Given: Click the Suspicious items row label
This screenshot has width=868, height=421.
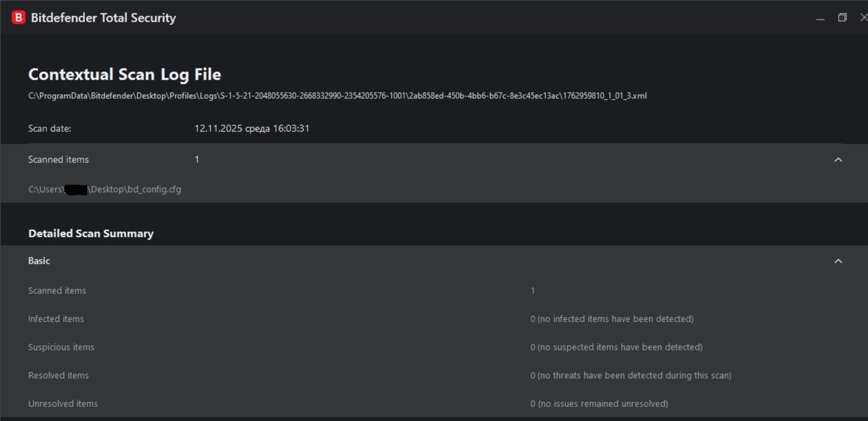Looking at the screenshot, I should 61,347.
